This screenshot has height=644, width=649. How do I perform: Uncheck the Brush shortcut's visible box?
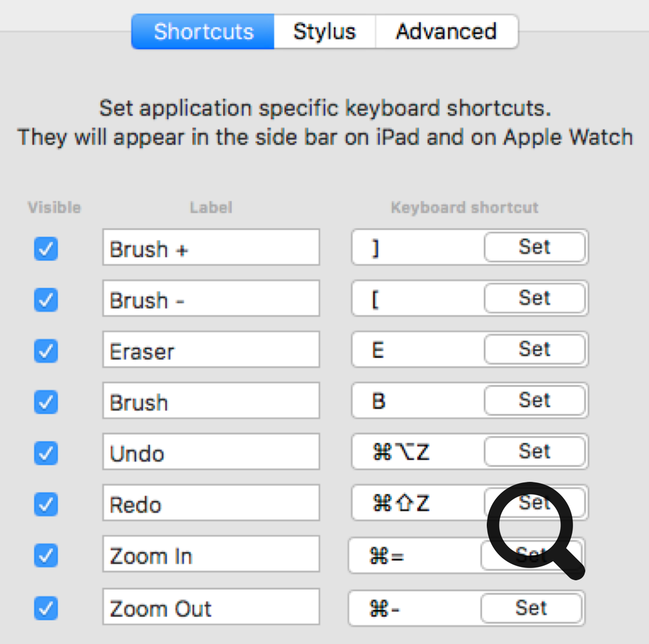pos(46,402)
